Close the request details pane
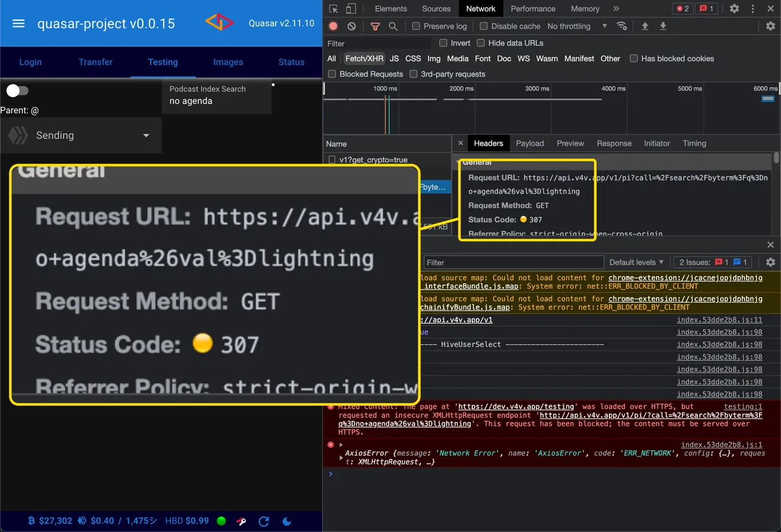781x532 pixels. coord(461,143)
